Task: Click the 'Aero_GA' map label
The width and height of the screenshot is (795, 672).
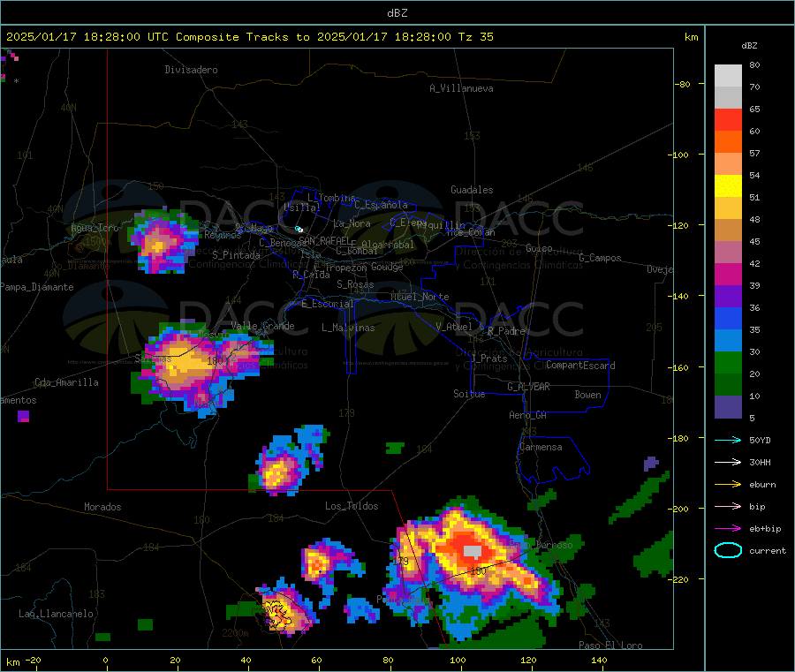Action: click(528, 415)
